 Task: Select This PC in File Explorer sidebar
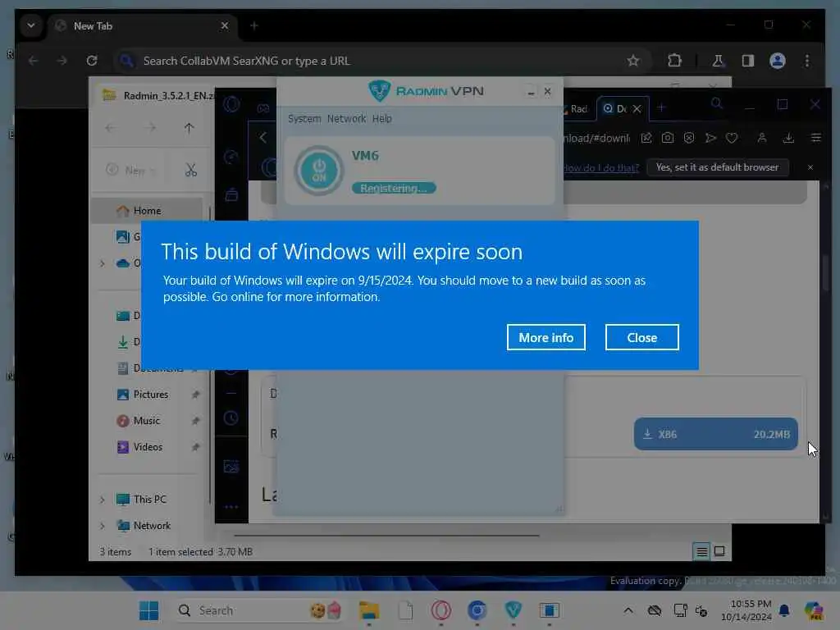point(149,500)
